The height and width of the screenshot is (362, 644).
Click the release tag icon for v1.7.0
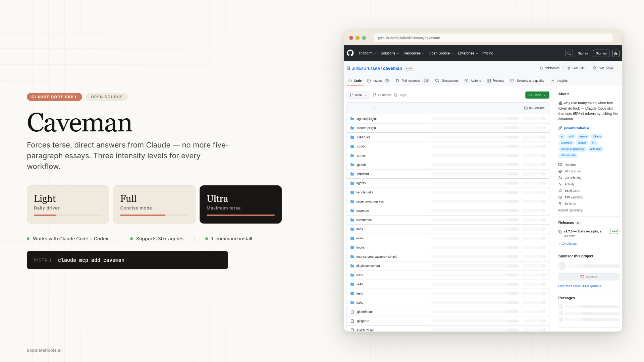(560, 232)
